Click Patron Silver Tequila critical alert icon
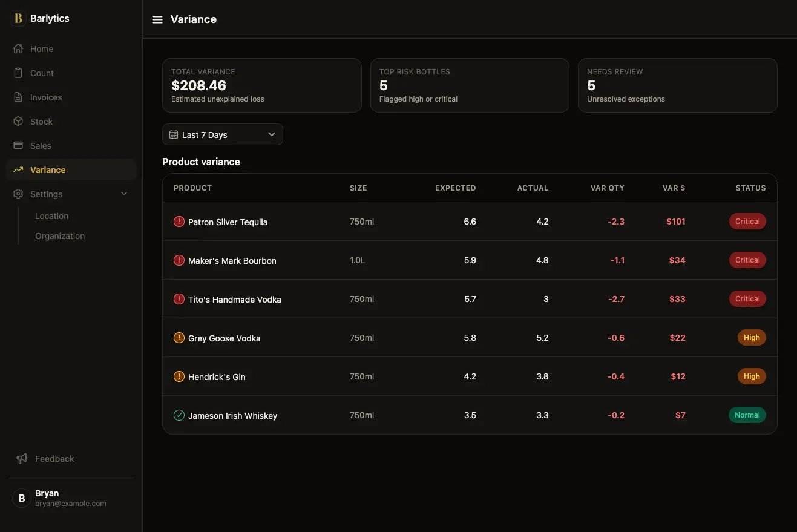The width and height of the screenshot is (797, 532). pyautogui.click(x=179, y=222)
